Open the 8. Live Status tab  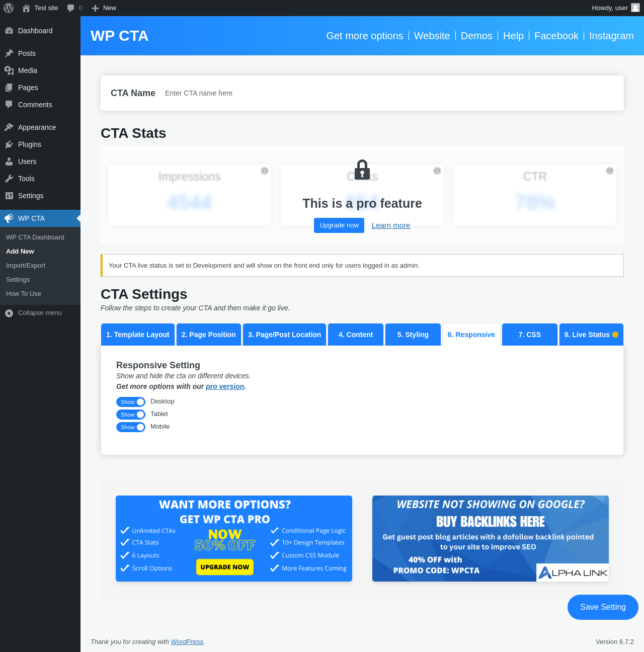coord(591,335)
